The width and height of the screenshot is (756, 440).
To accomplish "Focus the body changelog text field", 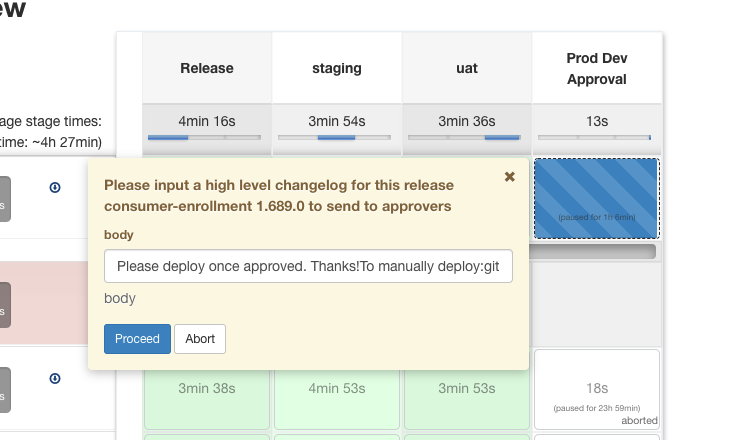I will pyautogui.click(x=308, y=266).
